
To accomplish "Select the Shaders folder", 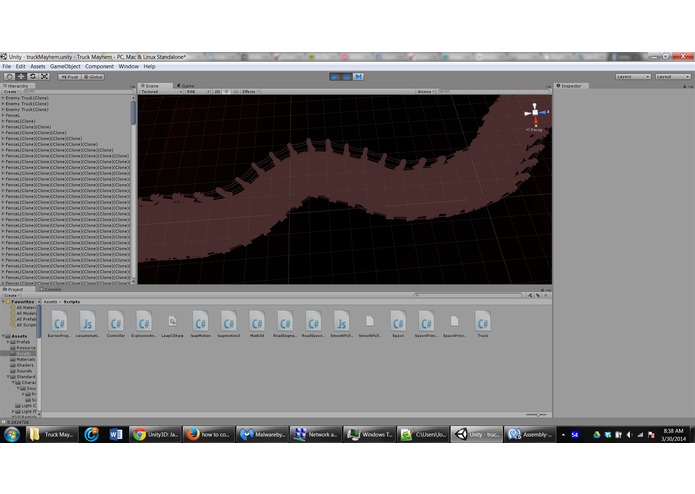I will (21, 365).
